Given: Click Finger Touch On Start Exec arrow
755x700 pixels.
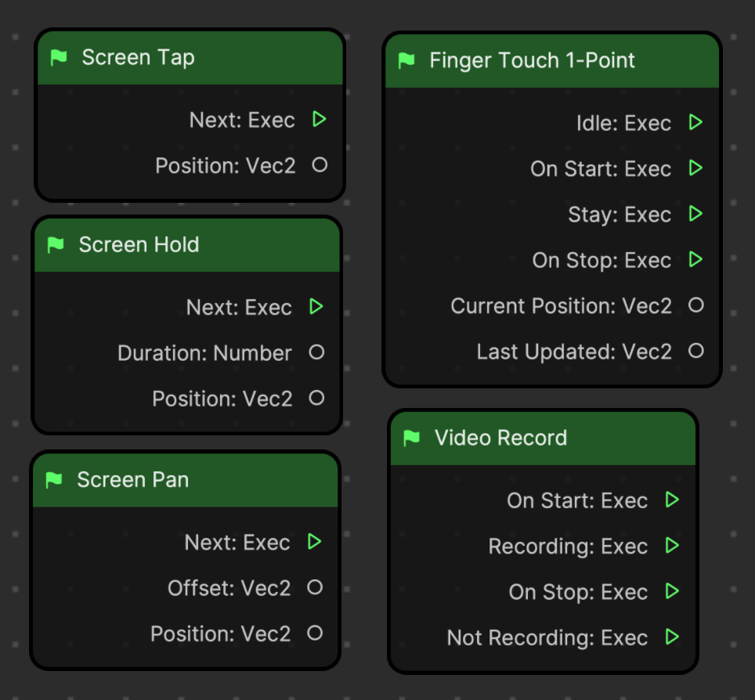Looking at the screenshot, I should point(695,168).
